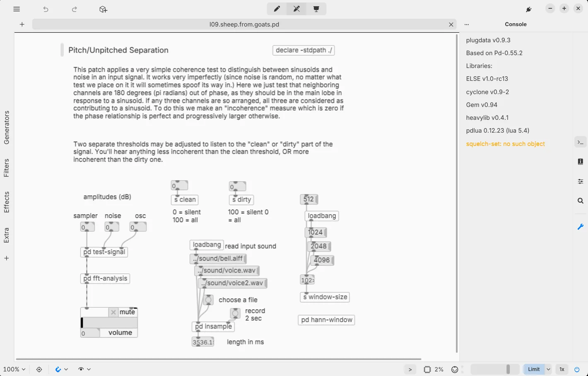Open the Filters palette tab
The height and width of the screenshot is (376, 588).
click(7, 167)
